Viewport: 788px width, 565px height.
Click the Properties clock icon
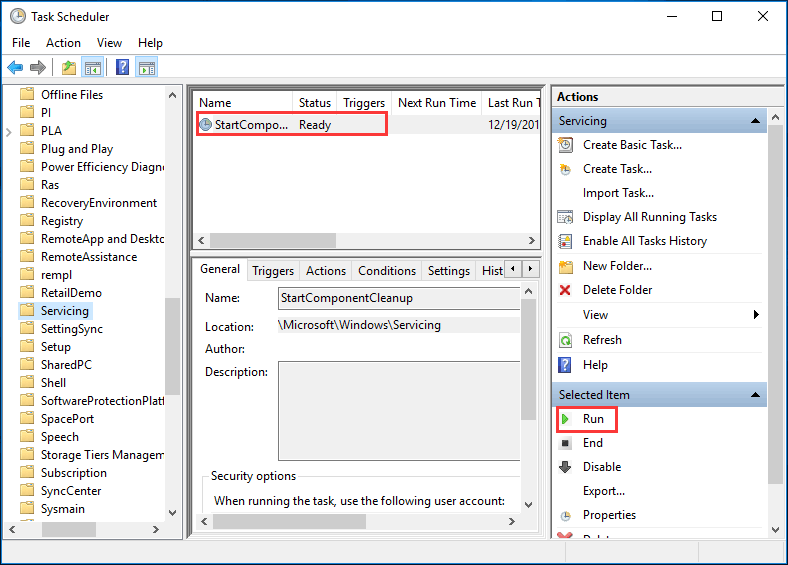pos(566,516)
